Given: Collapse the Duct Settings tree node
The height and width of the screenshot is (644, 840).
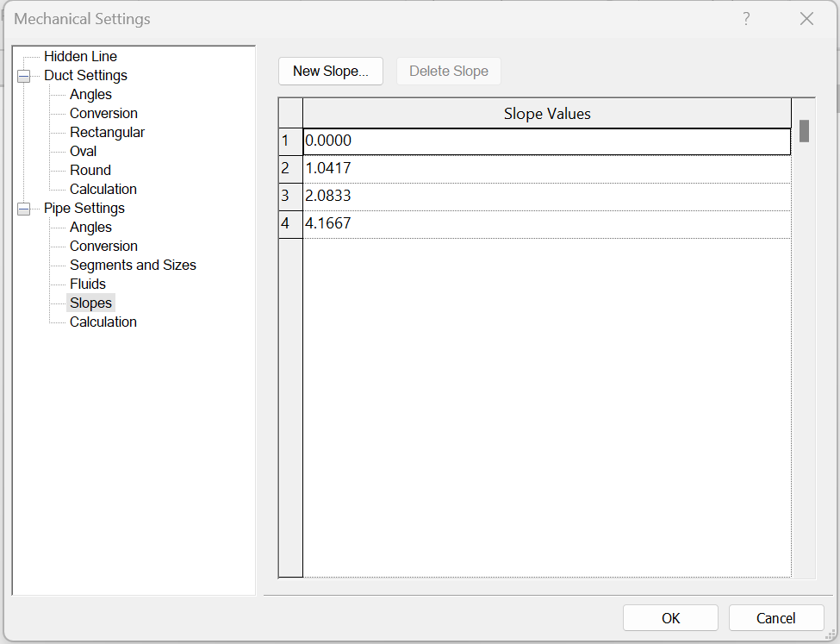Looking at the screenshot, I should click(x=23, y=76).
